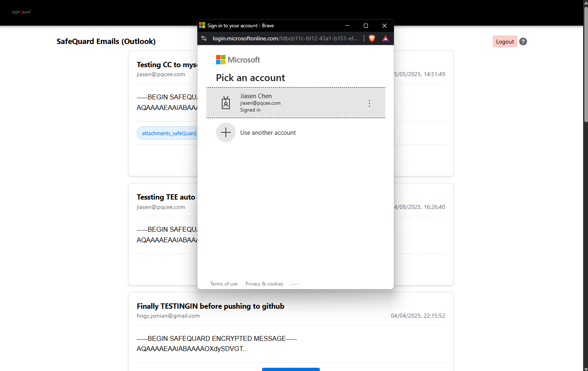Open the site settings icon in the address bar
Image resolution: width=588 pixels, height=371 pixels.
204,38
